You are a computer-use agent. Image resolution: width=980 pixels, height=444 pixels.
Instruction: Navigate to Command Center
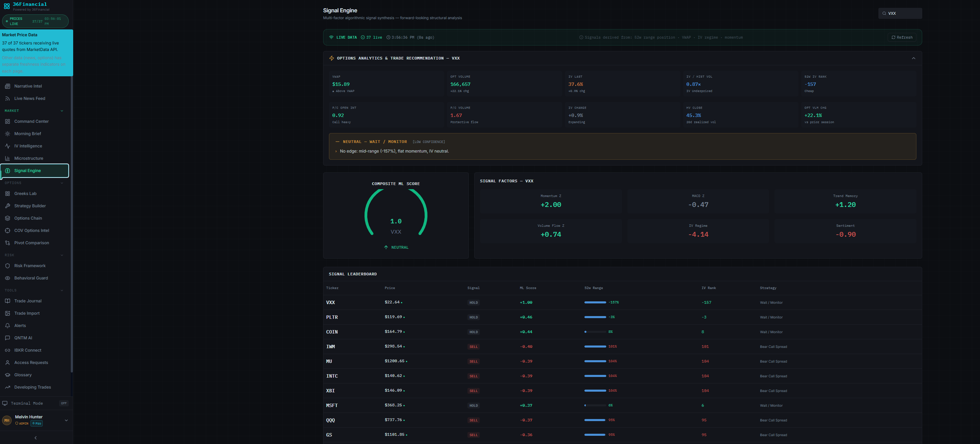35,121
